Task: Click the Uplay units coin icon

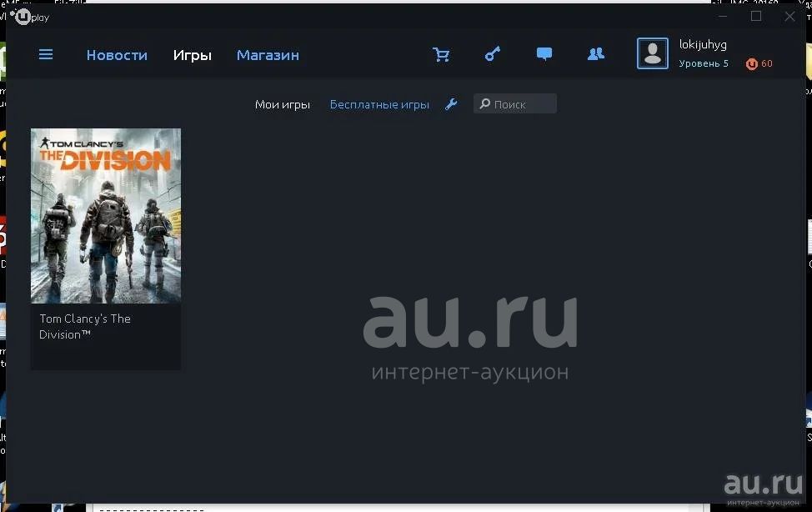Action: click(x=751, y=63)
